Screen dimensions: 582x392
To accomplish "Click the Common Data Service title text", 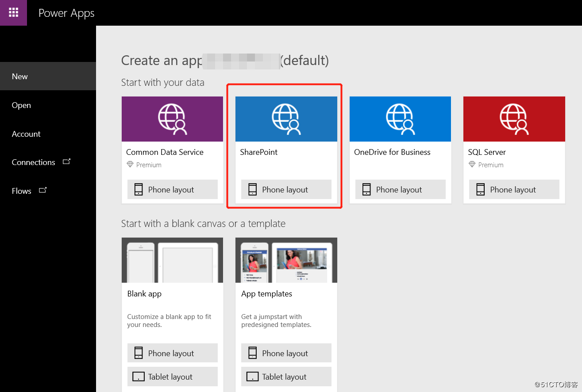I will point(165,152).
